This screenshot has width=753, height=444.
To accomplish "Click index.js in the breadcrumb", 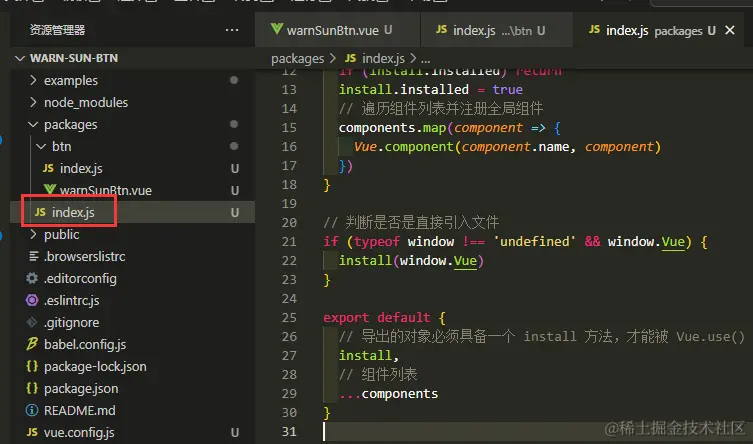I will pos(383,59).
